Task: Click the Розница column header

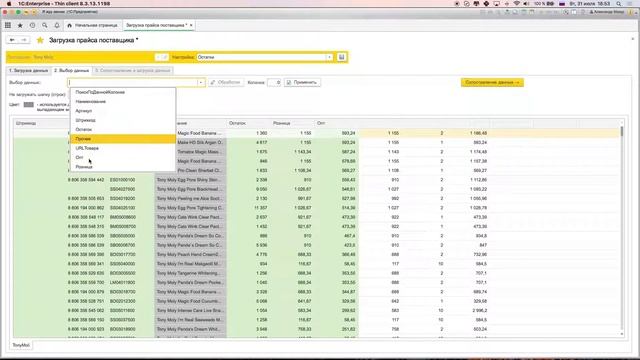Action: [292, 123]
